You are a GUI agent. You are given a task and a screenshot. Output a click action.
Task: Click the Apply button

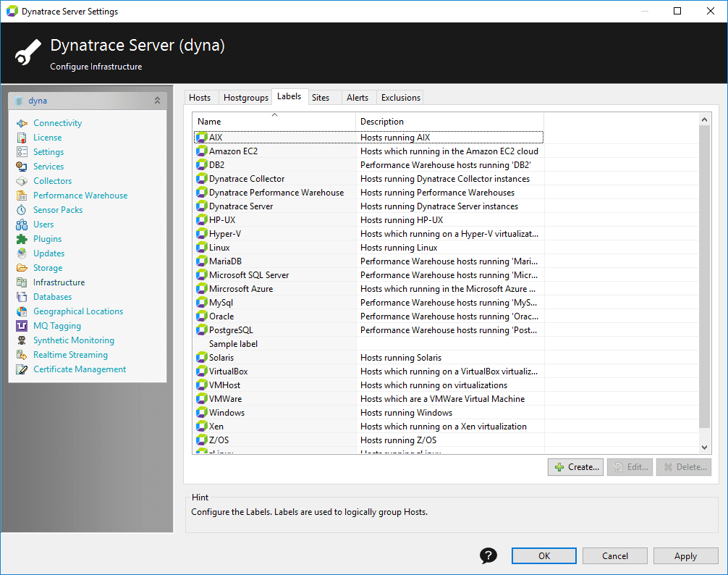point(686,556)
